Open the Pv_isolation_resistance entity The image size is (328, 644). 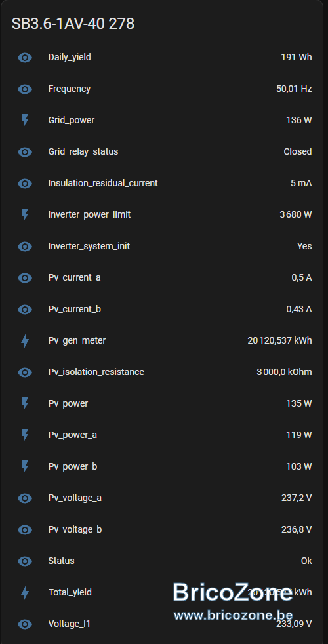164,372
